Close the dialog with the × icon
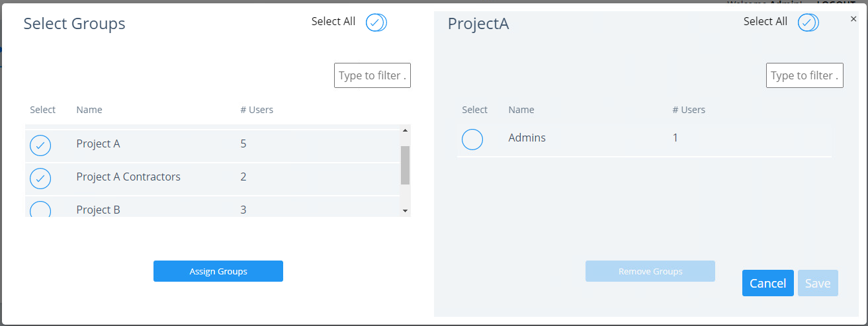 point(853,20)
